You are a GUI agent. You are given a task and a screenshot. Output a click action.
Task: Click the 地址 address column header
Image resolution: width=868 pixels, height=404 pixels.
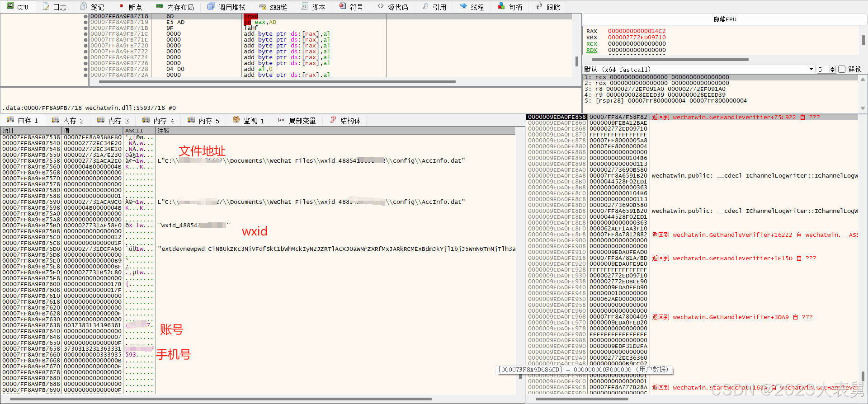point(32,131)
